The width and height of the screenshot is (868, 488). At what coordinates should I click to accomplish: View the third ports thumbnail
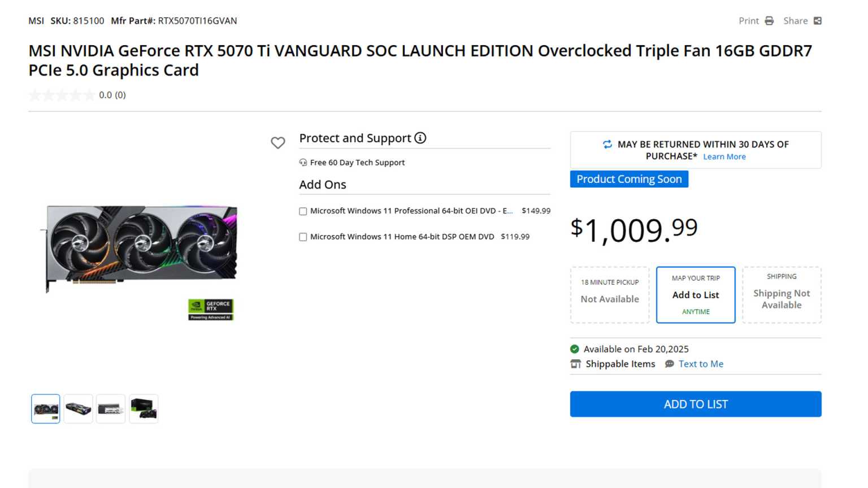click(111, 409)
